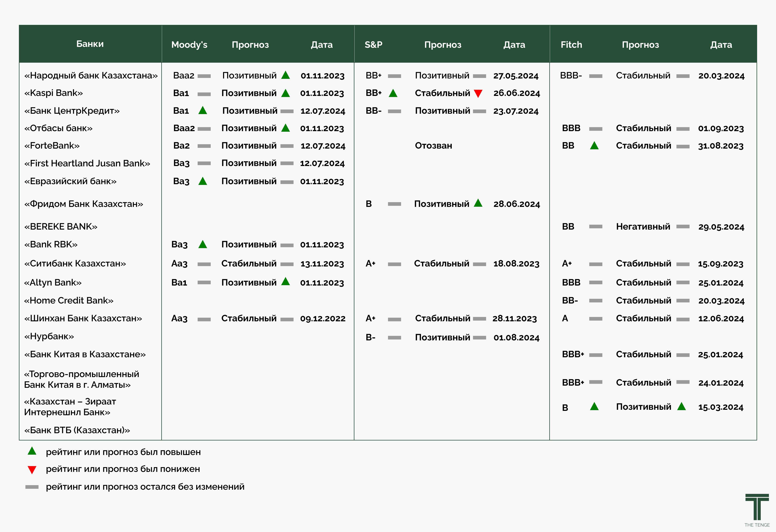Viewport: 776px width, 532px height.
Task: Select «Home Credit Bank» row name
Action: (69, 301)
